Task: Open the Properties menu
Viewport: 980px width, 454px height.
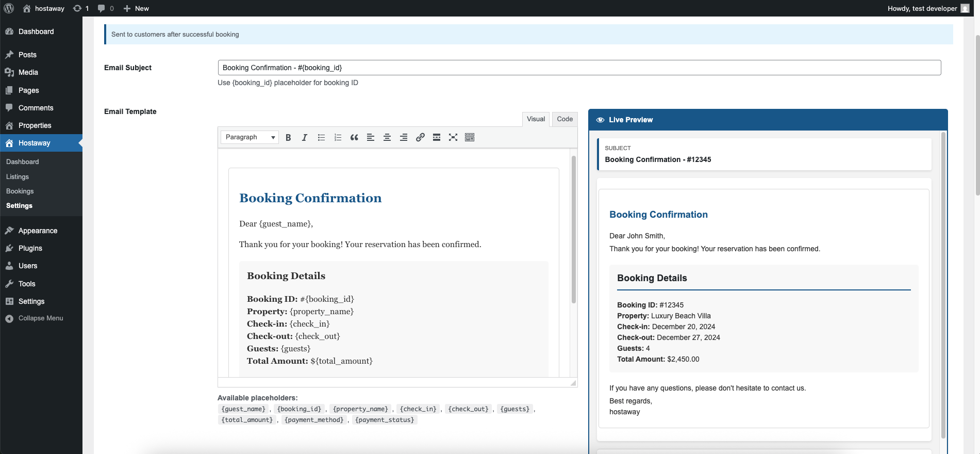Action: (x=41, y=125)
